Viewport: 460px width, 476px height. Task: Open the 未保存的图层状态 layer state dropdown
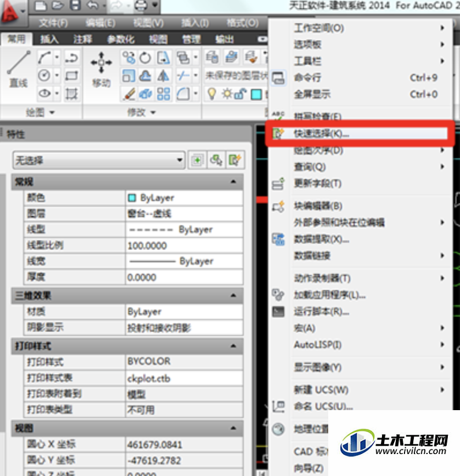(236, 76)
